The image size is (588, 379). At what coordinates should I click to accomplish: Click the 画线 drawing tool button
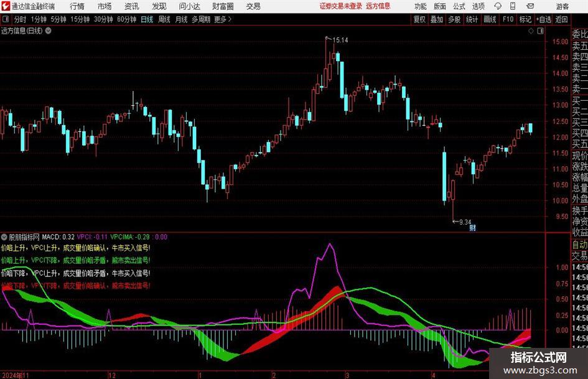tap(490, 19)
